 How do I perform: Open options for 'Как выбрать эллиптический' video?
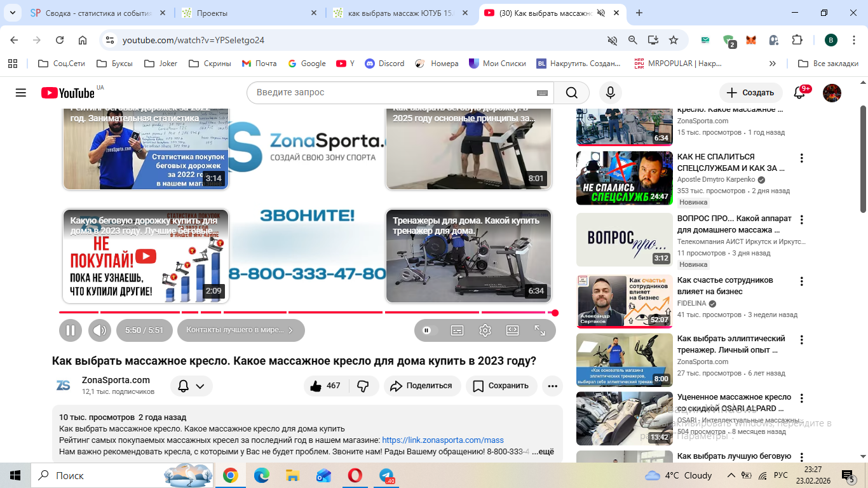[802, 339]
